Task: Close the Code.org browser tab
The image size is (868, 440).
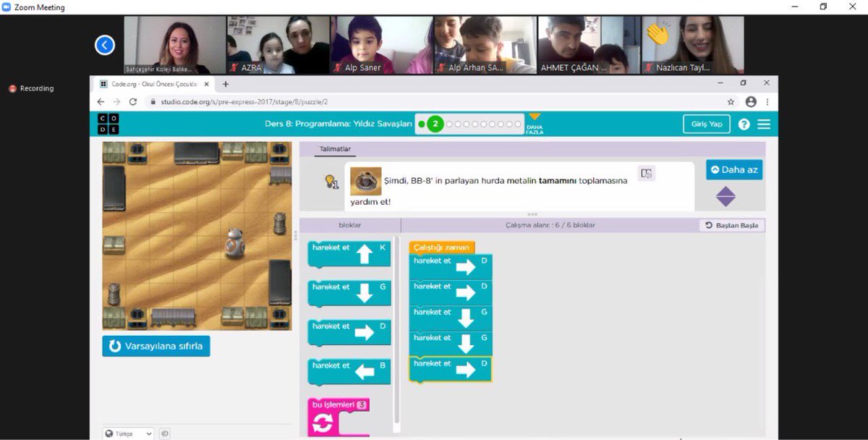Action: point(207,84)
